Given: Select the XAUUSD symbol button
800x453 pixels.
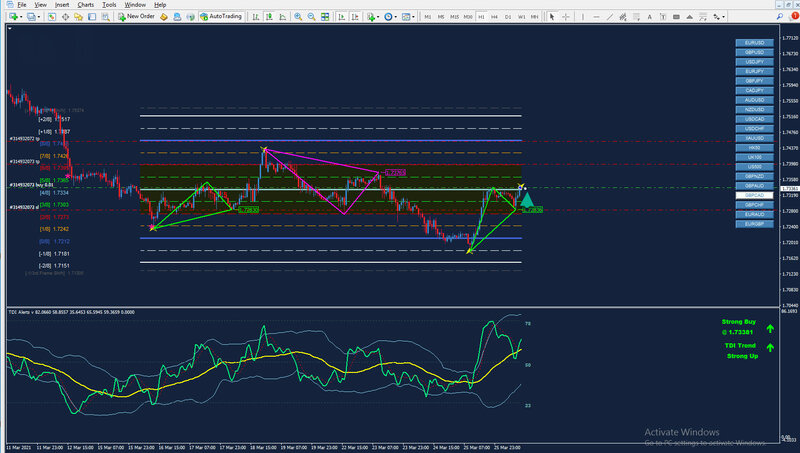Looking at the screenshot, I should (754, 138).
